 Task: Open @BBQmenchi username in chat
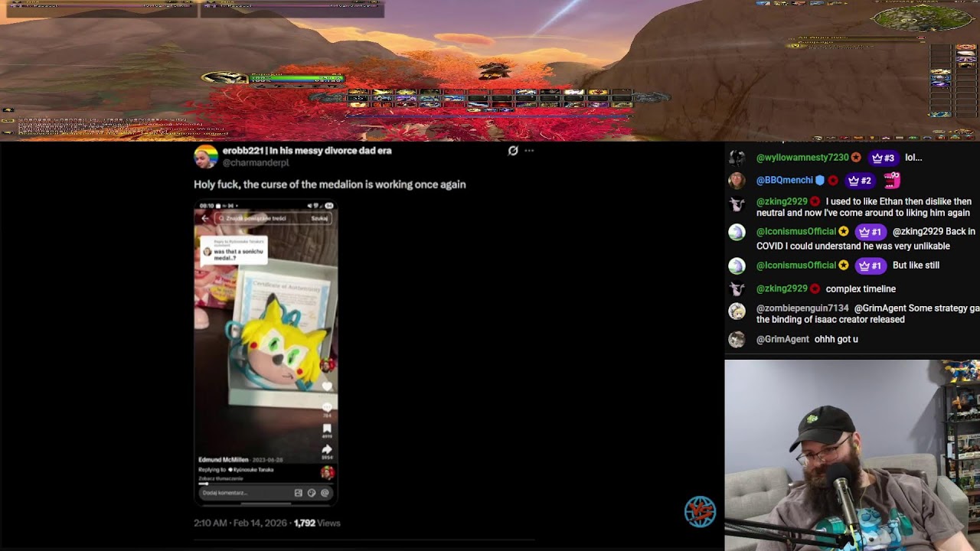785,181
